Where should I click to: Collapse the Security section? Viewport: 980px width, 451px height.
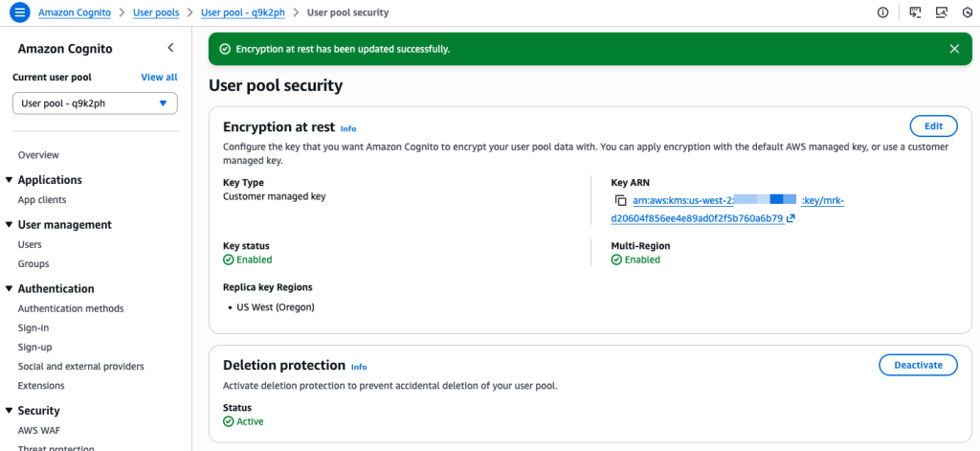coord(9,411)
